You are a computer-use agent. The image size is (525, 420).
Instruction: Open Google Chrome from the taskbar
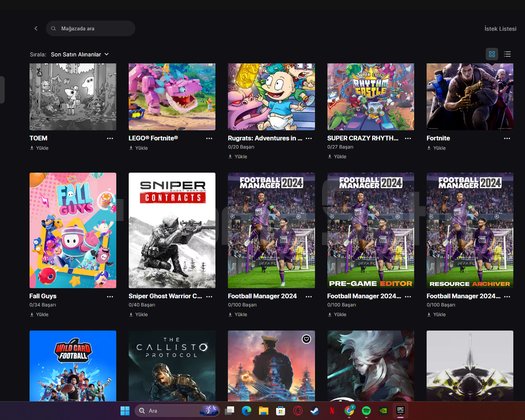[349, 411]
